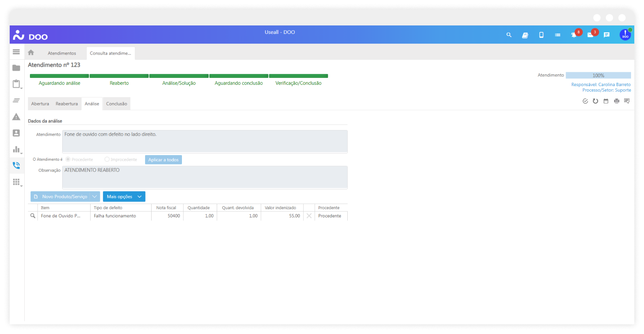Click the DOO logo in header
644x334 pixels.
[30, 36]
